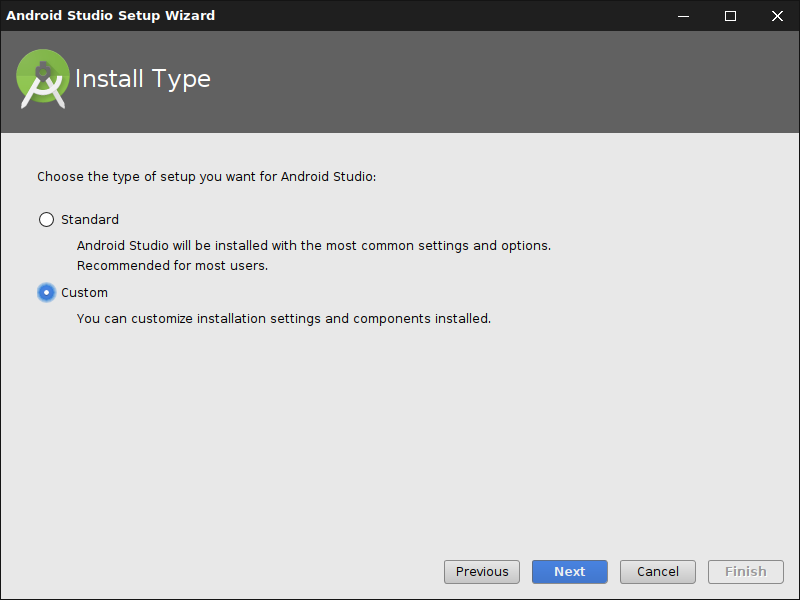The height and width of the screenshot is (600, 800).
Task: Select the Standard radio button circle
Action: [x=46, y=220]
